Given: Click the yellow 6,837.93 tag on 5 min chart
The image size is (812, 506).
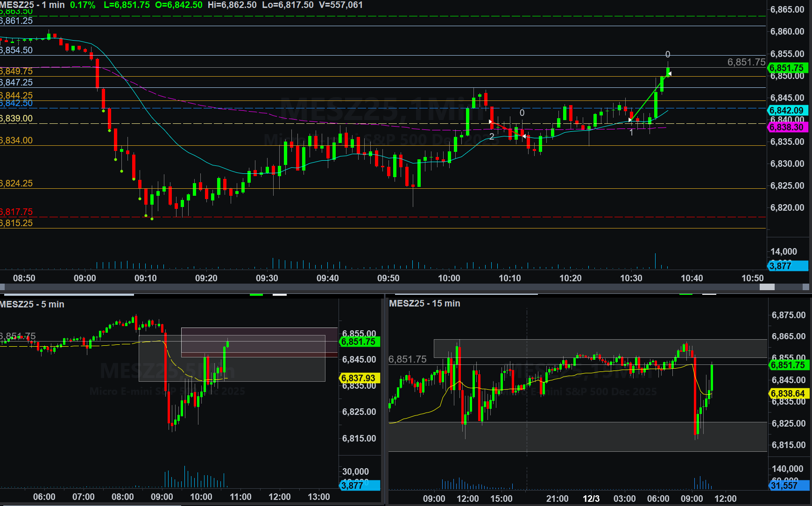Looking at the screenshot, I should (359, 378).
